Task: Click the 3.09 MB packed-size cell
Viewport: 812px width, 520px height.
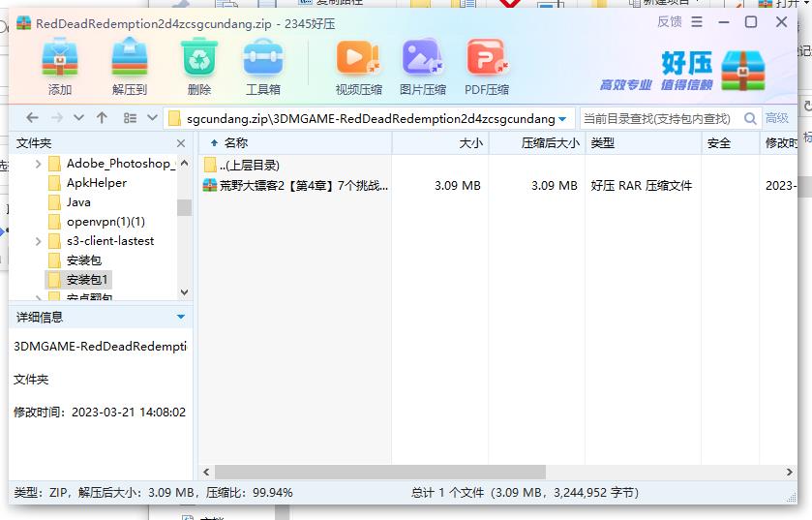Action: 555,185
